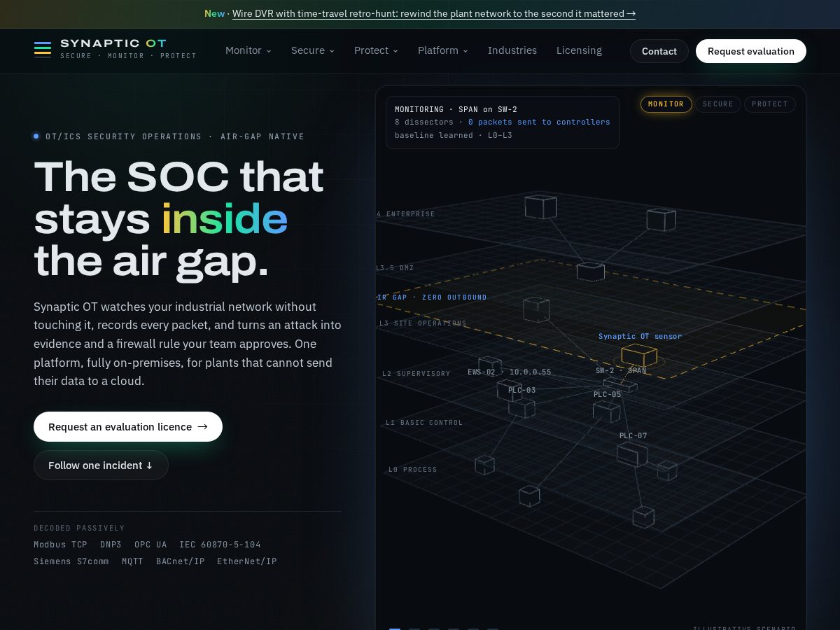Click the Synaptic OT sensor label
This screenshot has width=840, height=630.
coord(640,337)
